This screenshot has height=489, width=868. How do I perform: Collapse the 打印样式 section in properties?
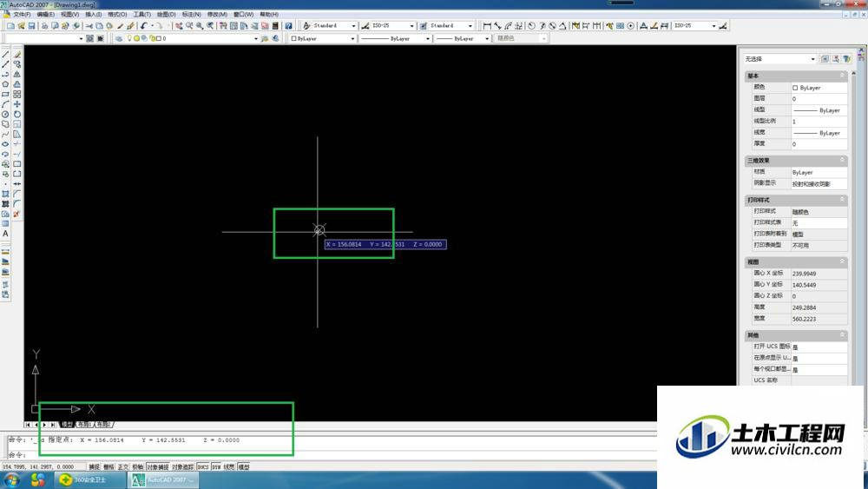(x=842, y=200)
